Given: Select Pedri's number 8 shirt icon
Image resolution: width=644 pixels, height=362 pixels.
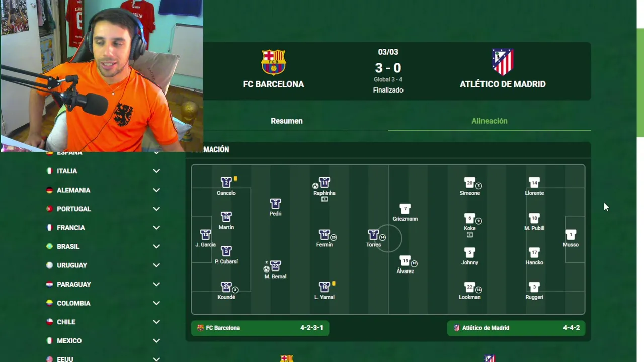Looking at the screenshot, I should (275, 204).
